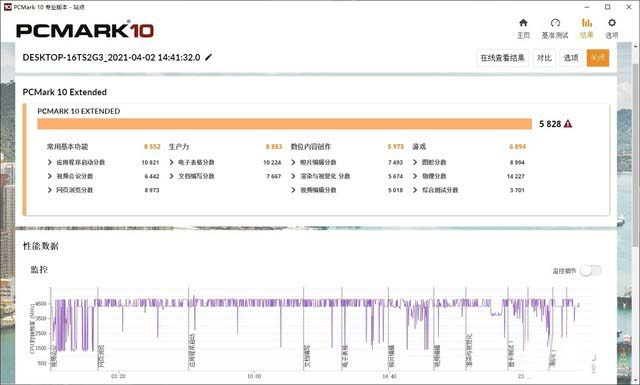Expand the 文档编写分数 row
Viewport: 640px width, 385px height.
(x=171, y=176)
